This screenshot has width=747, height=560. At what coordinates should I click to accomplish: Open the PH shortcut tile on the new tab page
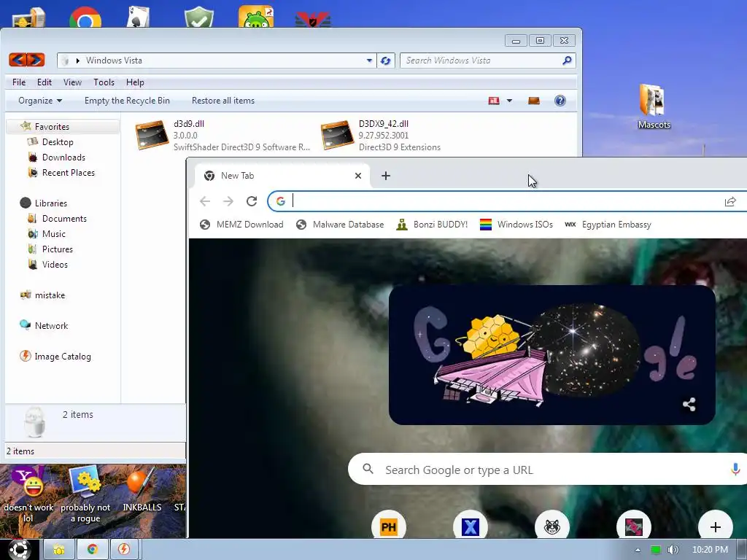[x=389, y=526]
